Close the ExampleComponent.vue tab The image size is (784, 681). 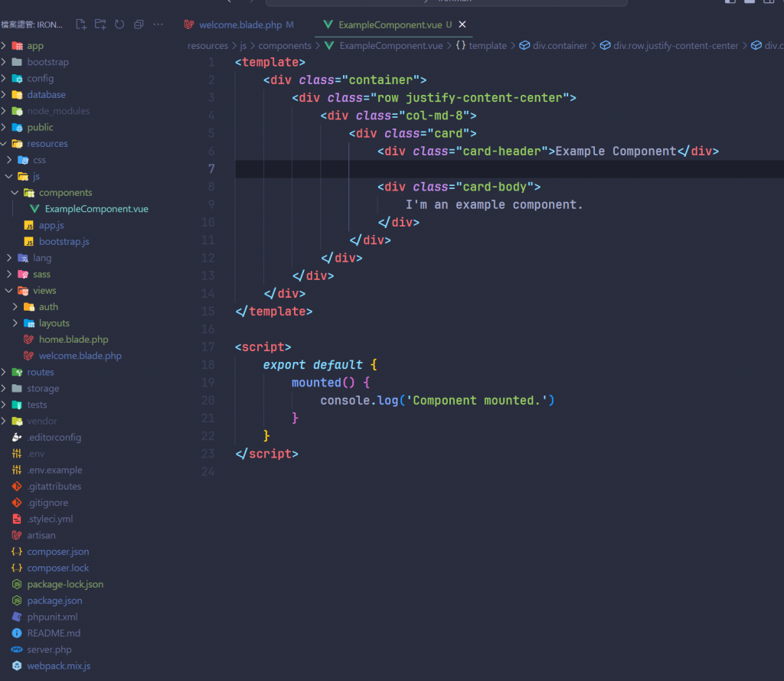tap(462, 24)
